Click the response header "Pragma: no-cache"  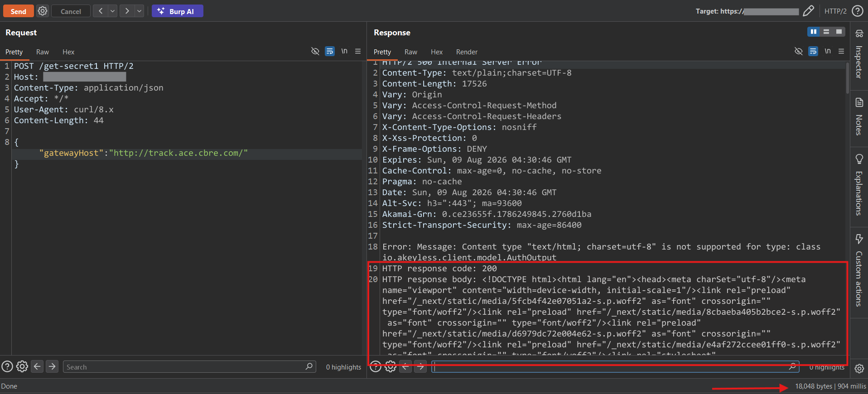[x=422, y=182]
